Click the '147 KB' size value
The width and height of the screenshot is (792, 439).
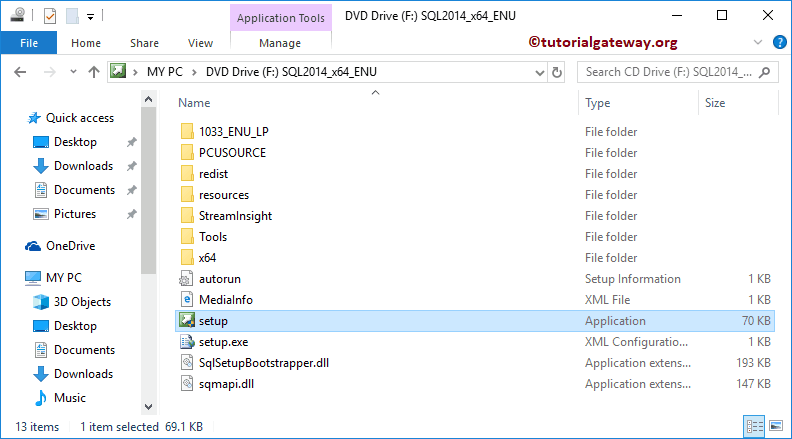click(x=753, y=384)
